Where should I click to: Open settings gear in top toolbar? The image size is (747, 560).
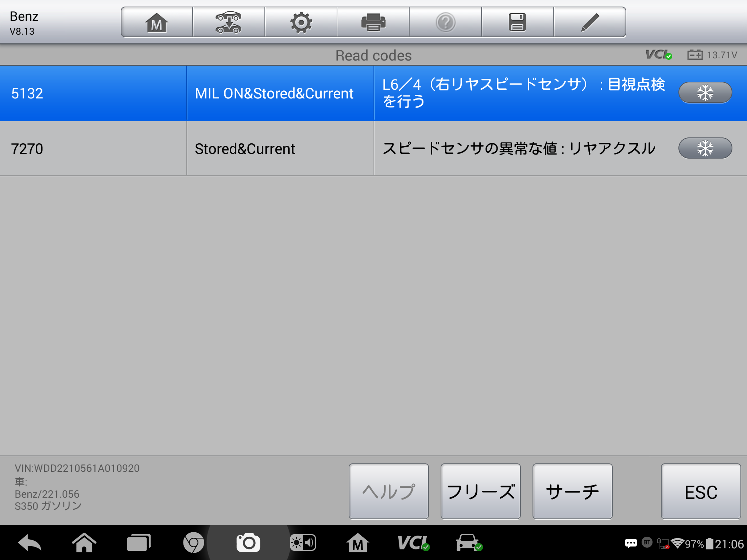tap(301, 23)
